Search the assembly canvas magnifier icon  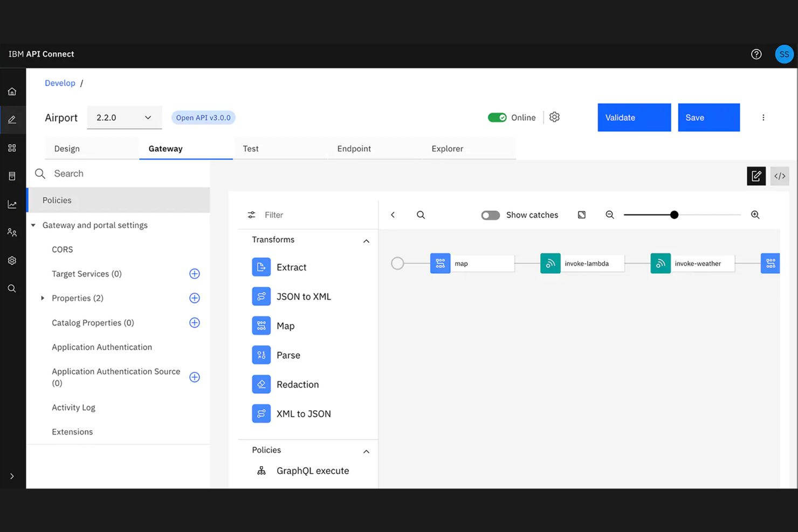[421, 215]
